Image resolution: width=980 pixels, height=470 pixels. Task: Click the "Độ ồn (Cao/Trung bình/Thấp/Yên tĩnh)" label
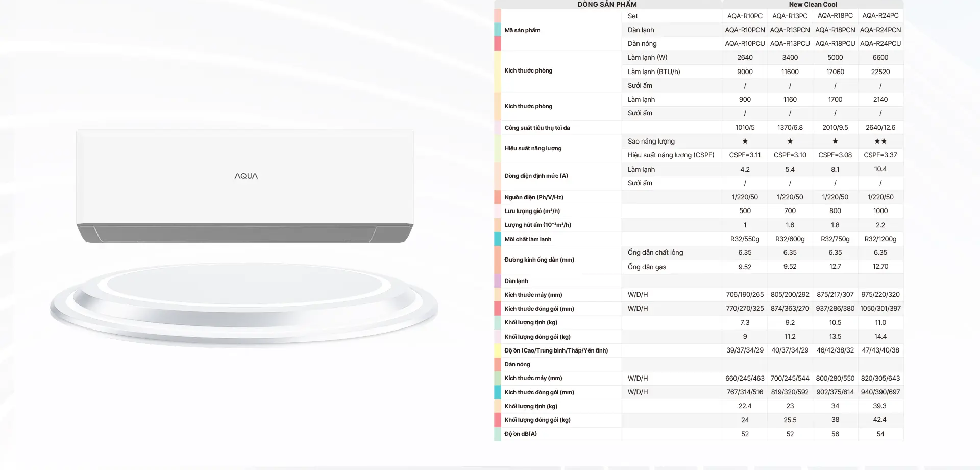click(x=556, y=350)
